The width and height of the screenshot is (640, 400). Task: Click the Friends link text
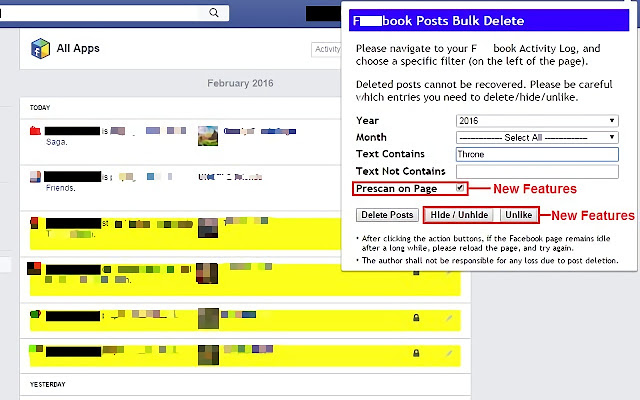point(60,188)
